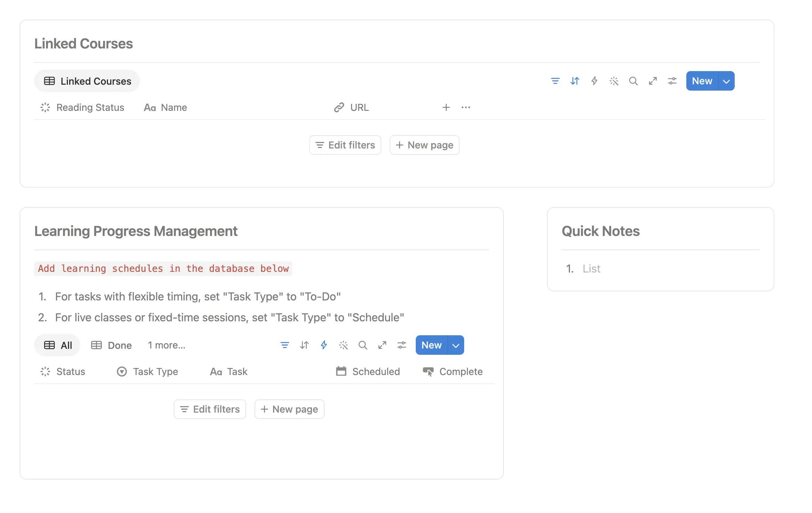Select the All view tab

point(57,345)
